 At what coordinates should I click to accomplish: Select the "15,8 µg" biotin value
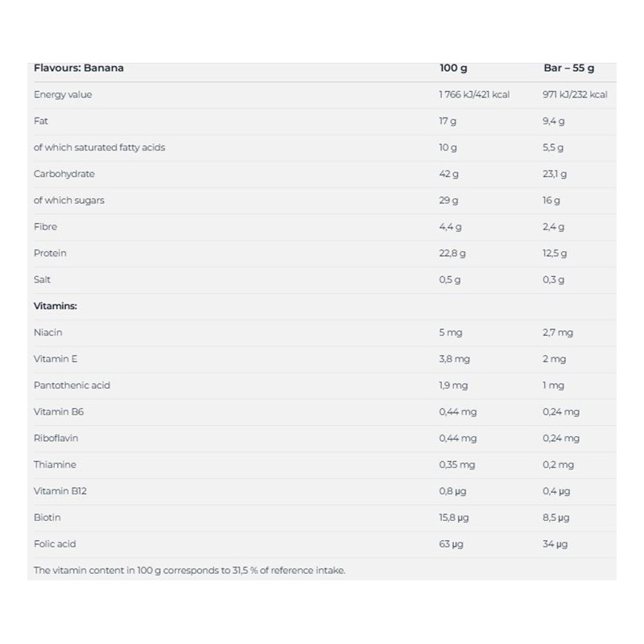click(x=452, y=518)
